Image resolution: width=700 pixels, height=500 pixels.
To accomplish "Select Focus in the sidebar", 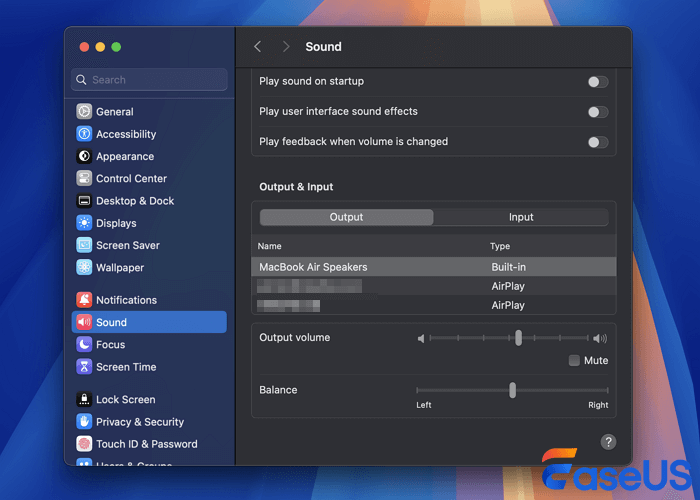I will click(x=149, y=345).
